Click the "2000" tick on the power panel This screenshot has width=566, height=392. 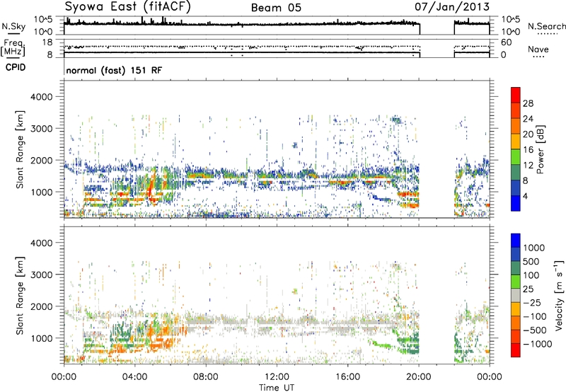click(x=41, y=160)
